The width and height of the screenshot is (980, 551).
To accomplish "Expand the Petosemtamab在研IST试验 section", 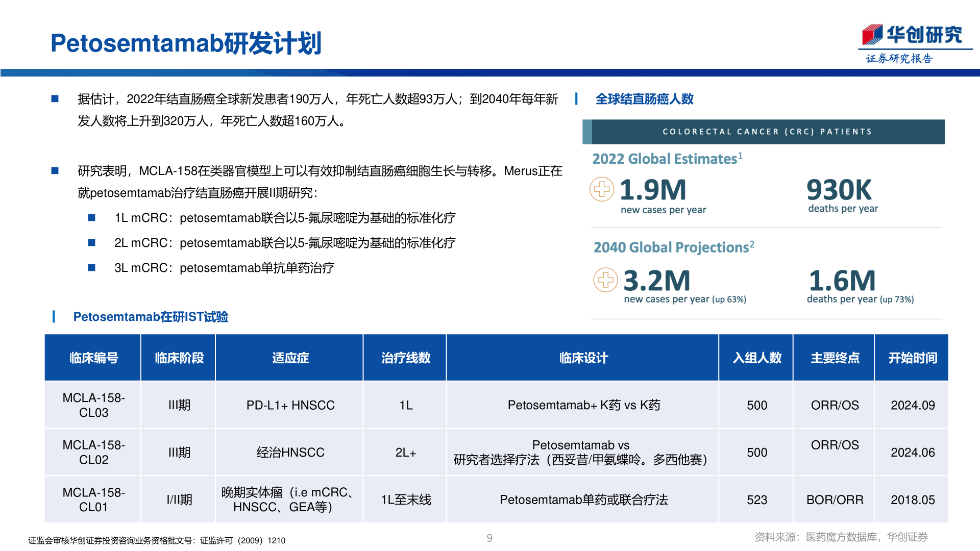I will (x=151, y=317).
